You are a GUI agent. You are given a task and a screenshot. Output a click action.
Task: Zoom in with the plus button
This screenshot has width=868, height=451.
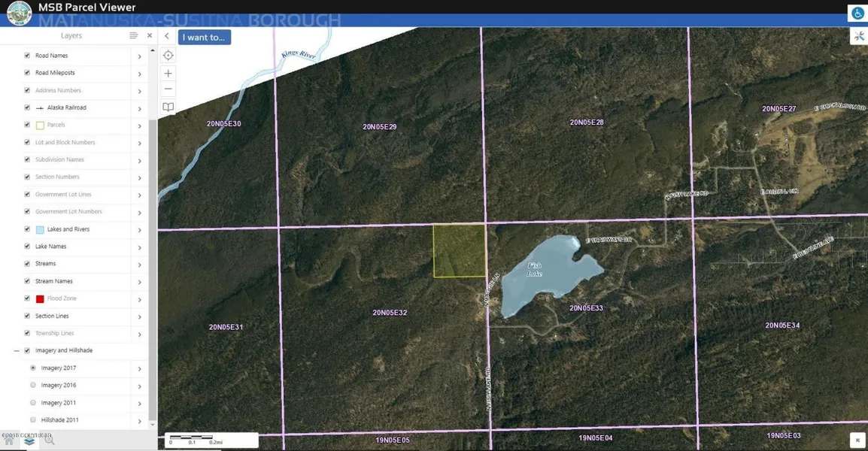pos(168,74)
